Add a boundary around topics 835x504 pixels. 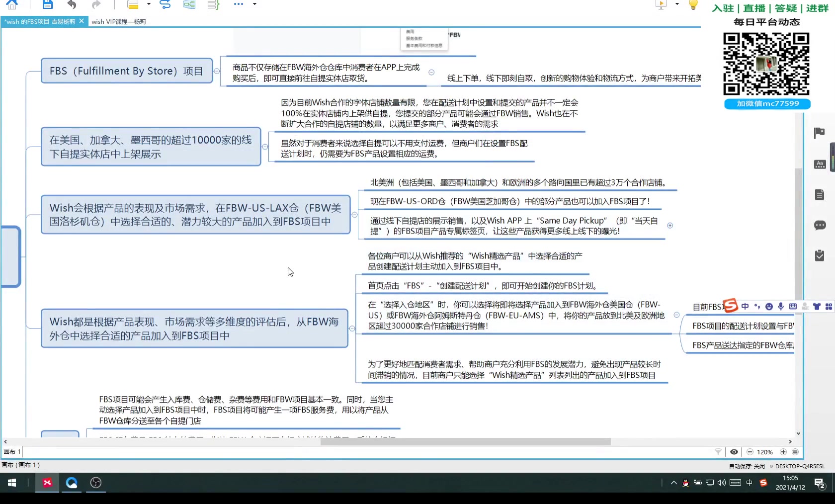tap(189, 4)
